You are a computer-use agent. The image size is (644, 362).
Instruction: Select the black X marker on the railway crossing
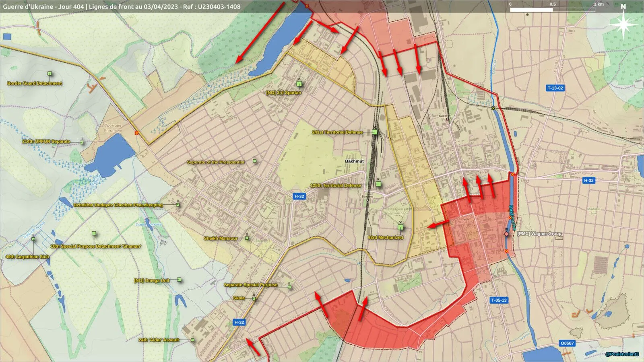click(x=493, y=108)
